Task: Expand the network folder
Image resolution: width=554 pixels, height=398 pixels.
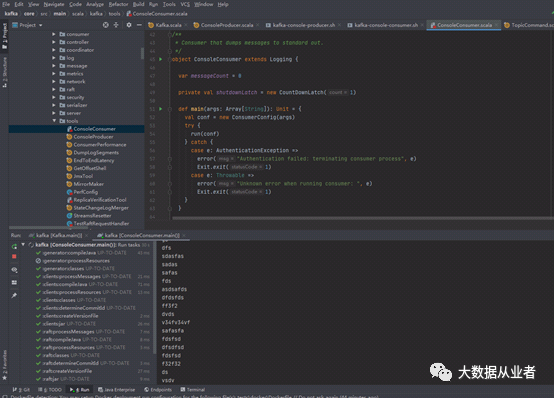Action: (54, 82)
